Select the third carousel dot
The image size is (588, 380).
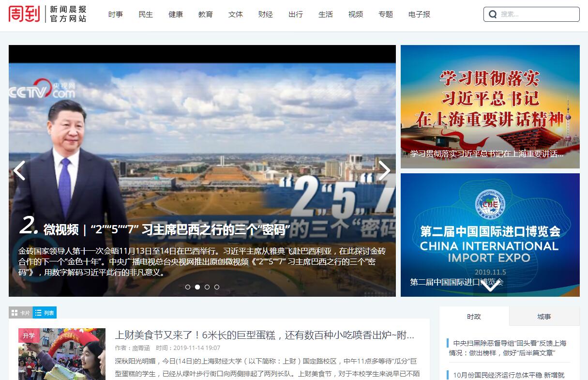click(x=207, y=287)
